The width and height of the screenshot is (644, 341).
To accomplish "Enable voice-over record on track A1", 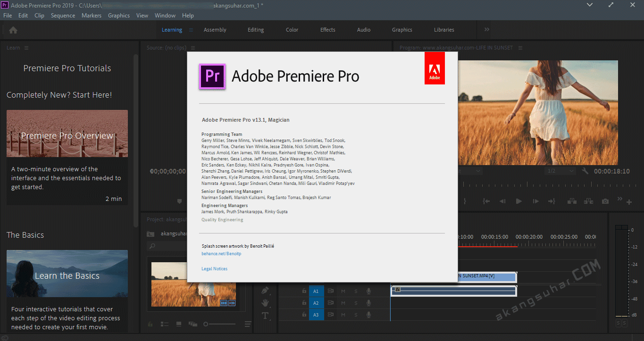I will point(369,291).
